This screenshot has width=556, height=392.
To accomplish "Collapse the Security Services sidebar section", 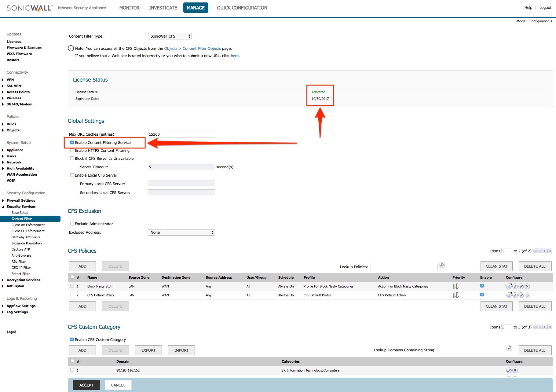I will [x=3, y=207].
